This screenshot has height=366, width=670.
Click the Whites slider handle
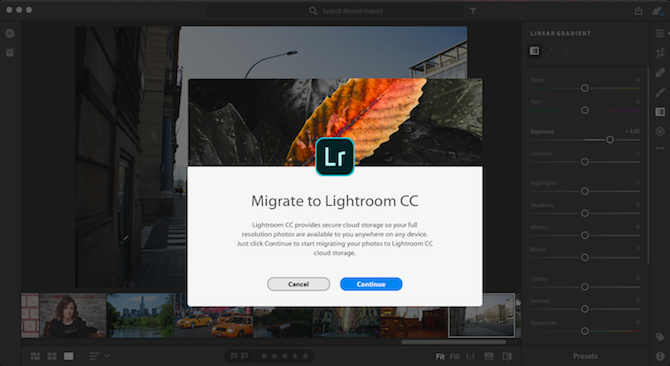585,235
